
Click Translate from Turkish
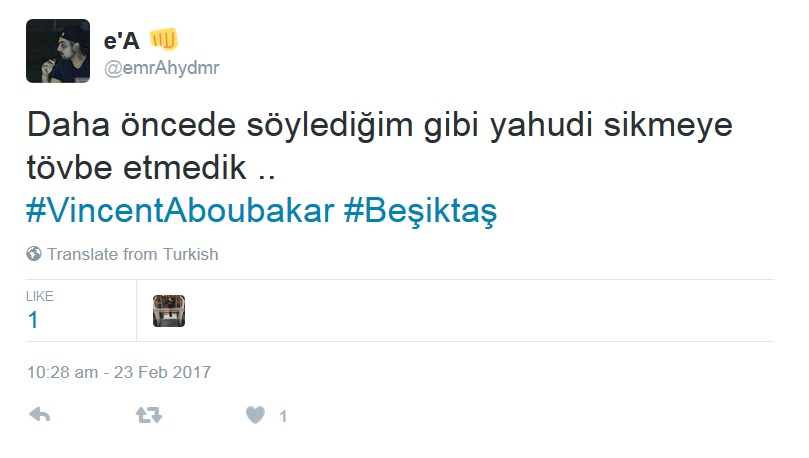click(x=133, y=254)
